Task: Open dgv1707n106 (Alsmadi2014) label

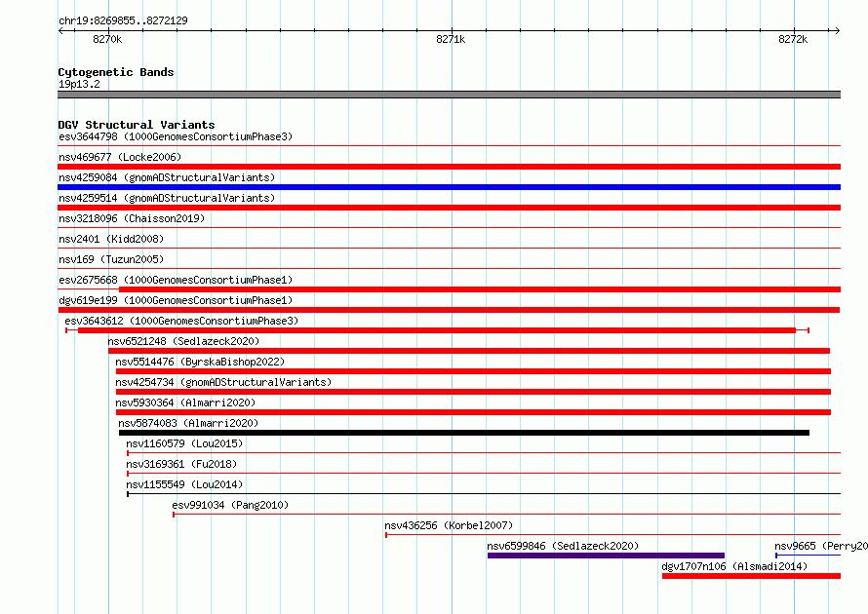Action: tap(734, 566)
